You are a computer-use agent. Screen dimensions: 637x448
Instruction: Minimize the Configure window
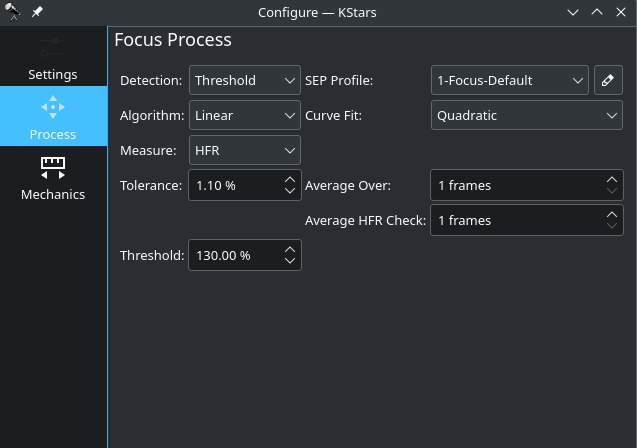point(573,12)
